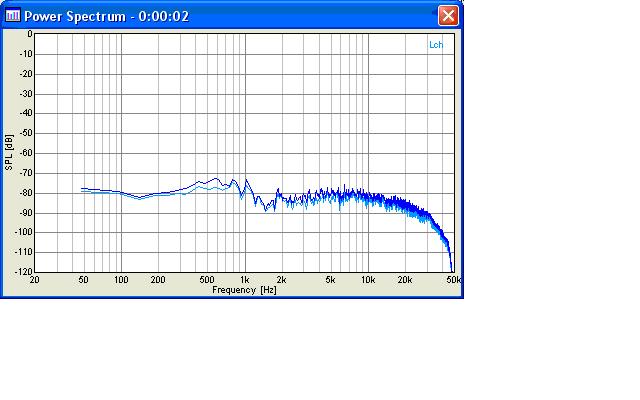Click the -60 dB axis label

point(26,153)
